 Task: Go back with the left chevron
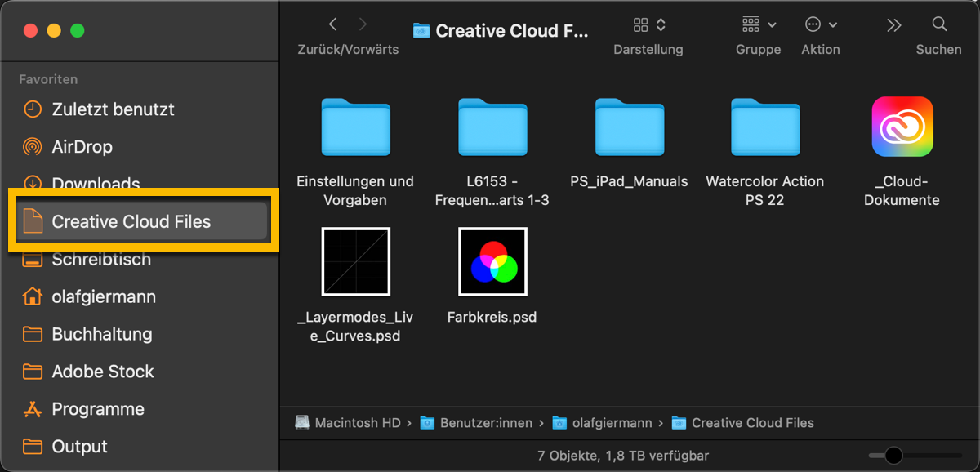pyautogui.click(x=332, y=25)
